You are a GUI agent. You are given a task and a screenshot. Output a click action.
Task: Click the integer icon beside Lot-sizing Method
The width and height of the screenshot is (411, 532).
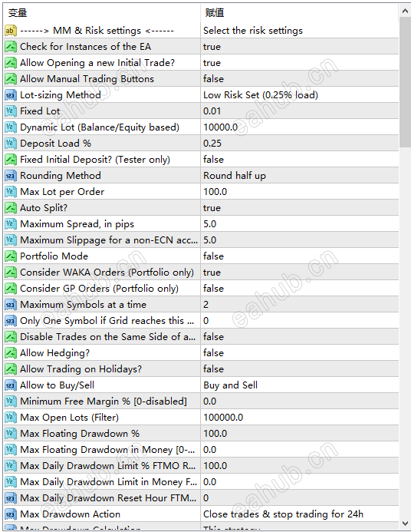(11, 95)
